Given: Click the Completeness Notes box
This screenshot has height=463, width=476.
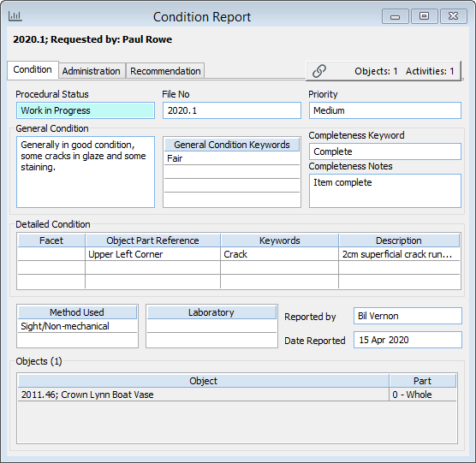Looking at the screenshot, I should coord(385,191).
